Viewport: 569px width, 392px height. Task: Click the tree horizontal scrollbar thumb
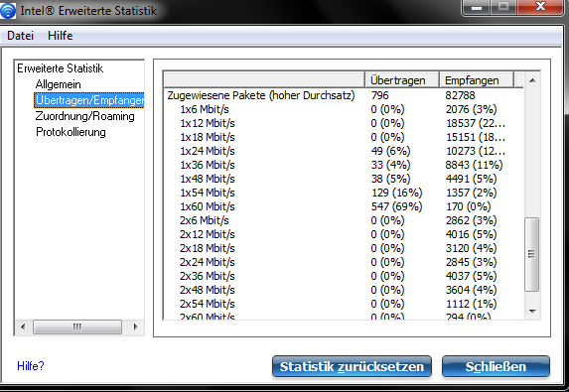[x=77, y=327]
